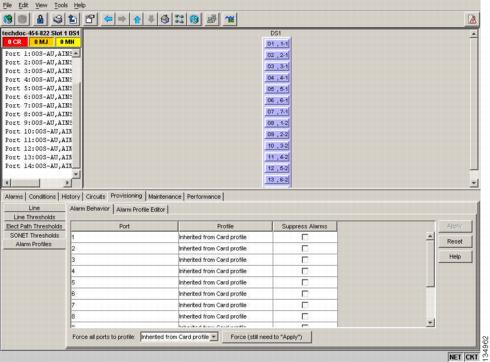Enable Suppress Alarms for port 5
Screen dimensions: 490x362
pos(305,282)
